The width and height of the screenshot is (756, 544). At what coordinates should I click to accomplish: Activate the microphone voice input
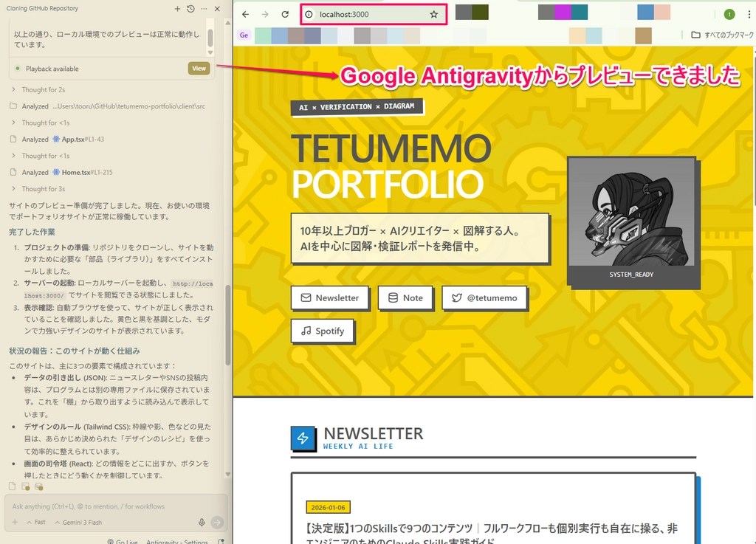202,523
